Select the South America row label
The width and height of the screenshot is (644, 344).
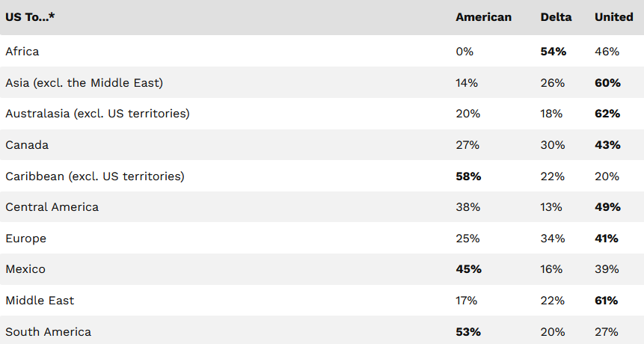click(x=48, y=332)
